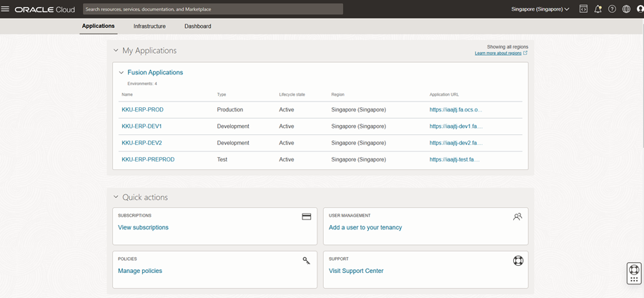Open the language globe selector
This screenshot has height=298, width=644.
(626, 9)
